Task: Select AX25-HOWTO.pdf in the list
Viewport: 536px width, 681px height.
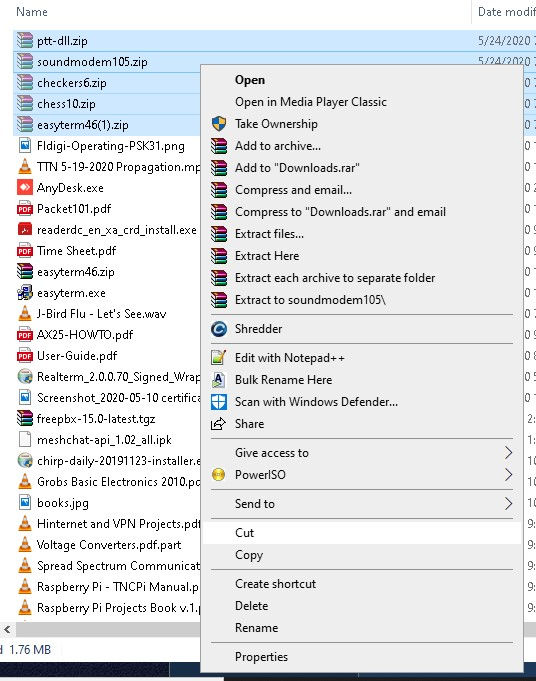Action: (x=85, y=335)
